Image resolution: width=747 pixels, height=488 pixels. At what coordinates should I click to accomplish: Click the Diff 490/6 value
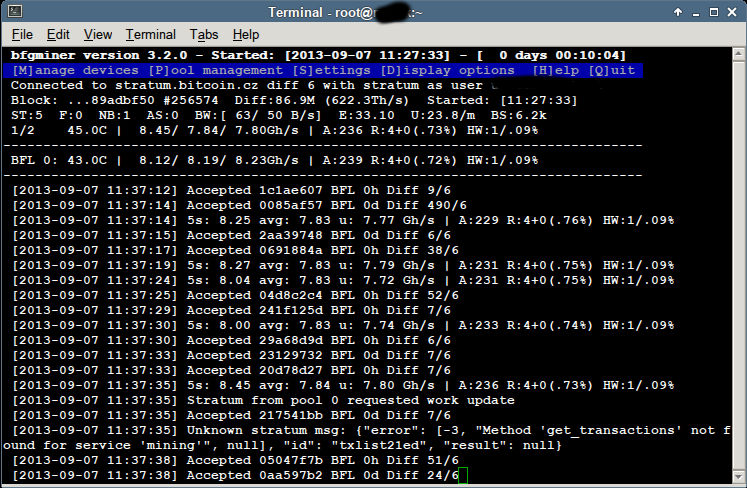(x=427, y=205)
